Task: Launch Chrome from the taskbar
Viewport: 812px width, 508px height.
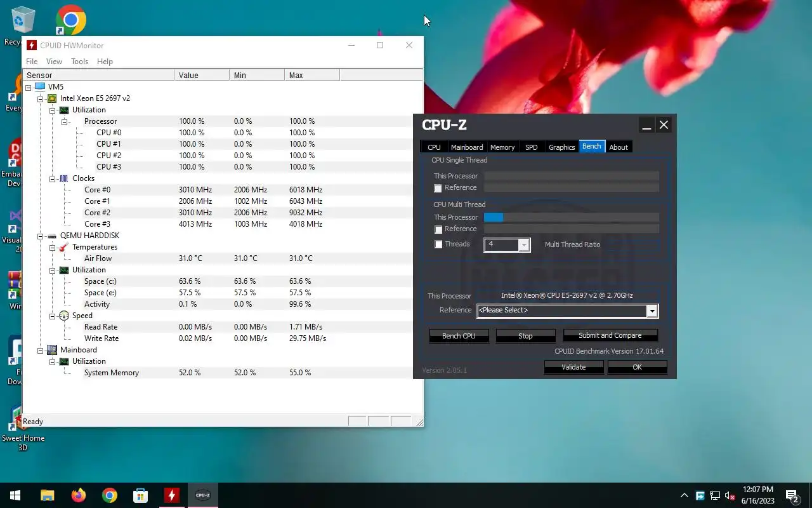Action: point(110,495)
